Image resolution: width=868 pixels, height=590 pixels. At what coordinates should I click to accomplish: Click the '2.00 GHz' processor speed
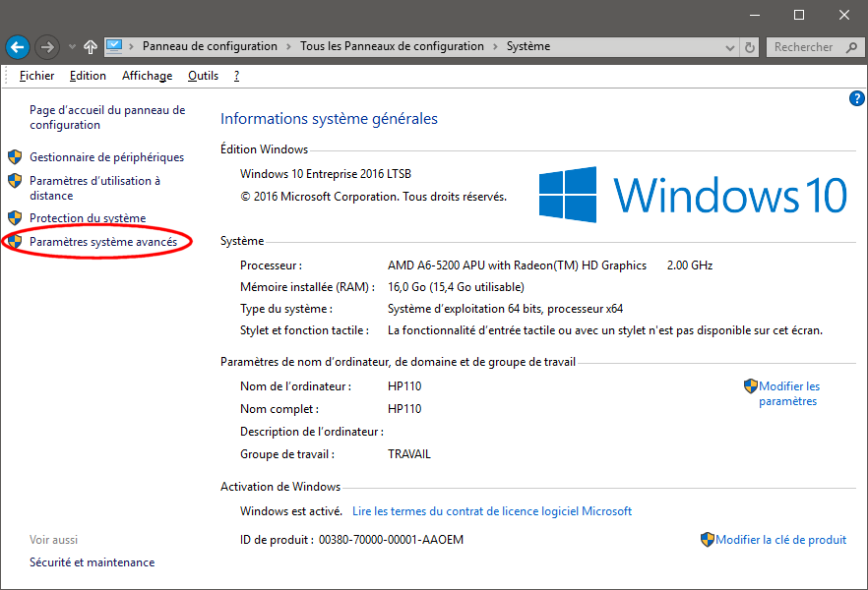tap(690, 265)
